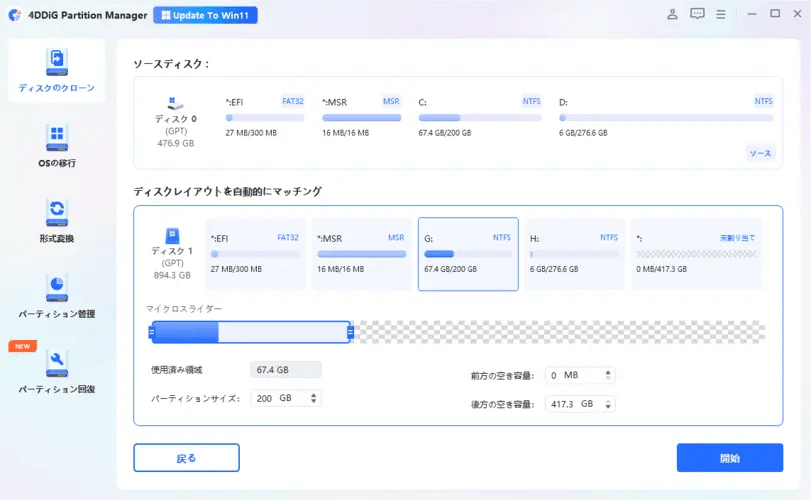Screen dimensions: 811x500
Task: Click the 476.9 GB disk size text
Action: (176, 143)
